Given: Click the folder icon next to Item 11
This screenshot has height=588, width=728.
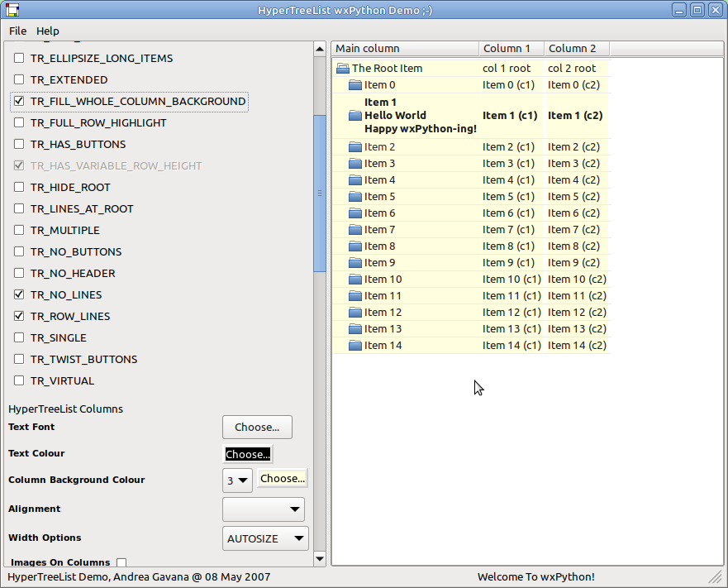Looking at the screenshot, I should (x=355, y=296).
